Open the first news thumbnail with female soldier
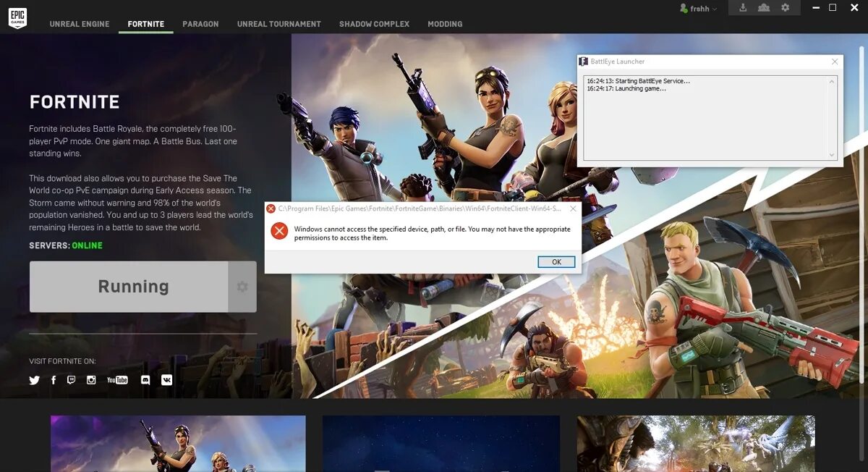Viewport: 868px width, 472px height. pyautogui.click(x=178, y=444)
